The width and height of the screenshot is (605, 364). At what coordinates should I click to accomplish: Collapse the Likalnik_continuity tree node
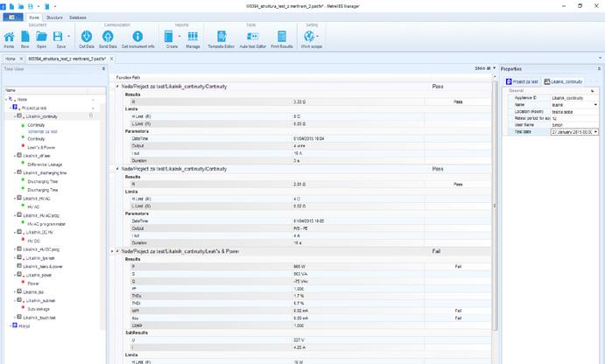(15, 116)
